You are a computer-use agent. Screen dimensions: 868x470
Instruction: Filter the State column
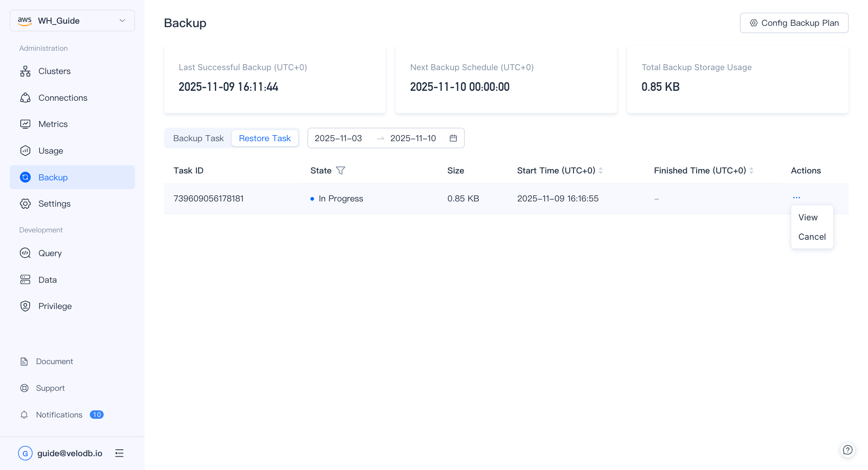click(341, 170)
